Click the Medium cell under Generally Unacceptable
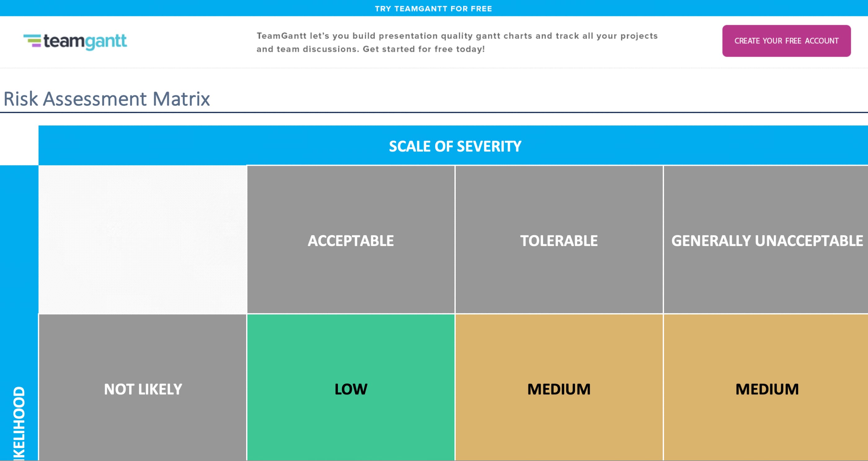The height and width of the screenshot is (461, 868). click(766, 388)
